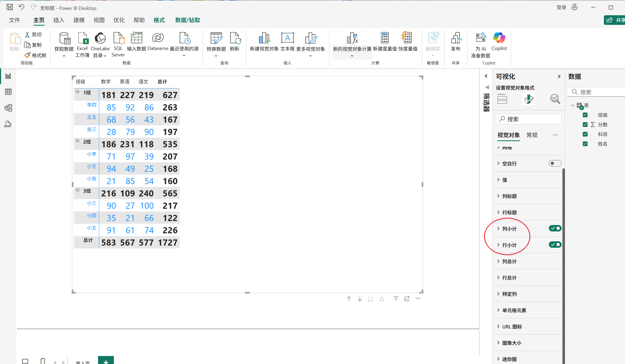Collapse the 2班 row group
The width and height of the screenshot is (625, 364).
[x=78, y=141]
